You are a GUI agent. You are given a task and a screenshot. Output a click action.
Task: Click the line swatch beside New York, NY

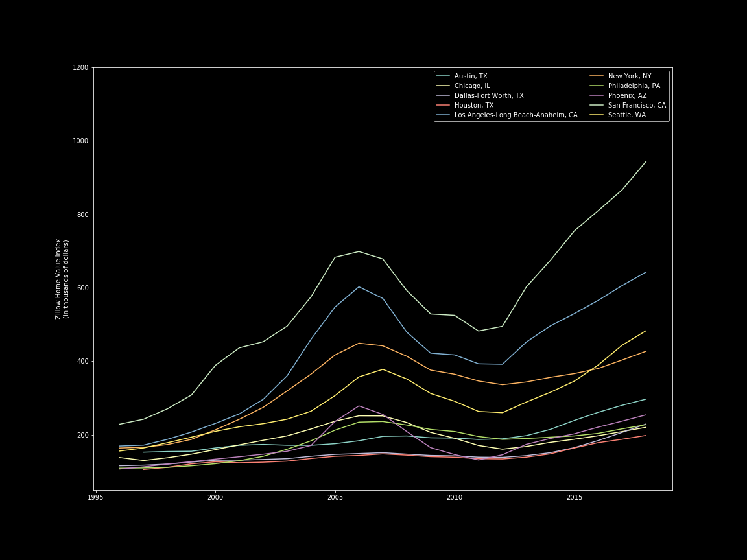click(596, 76)
